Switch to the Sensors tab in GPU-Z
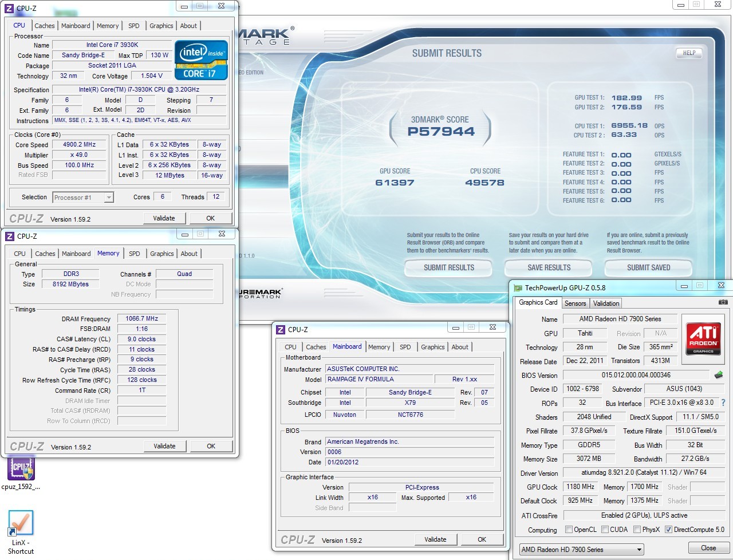Viewport: 733px width, 560px height. point(575,303)
